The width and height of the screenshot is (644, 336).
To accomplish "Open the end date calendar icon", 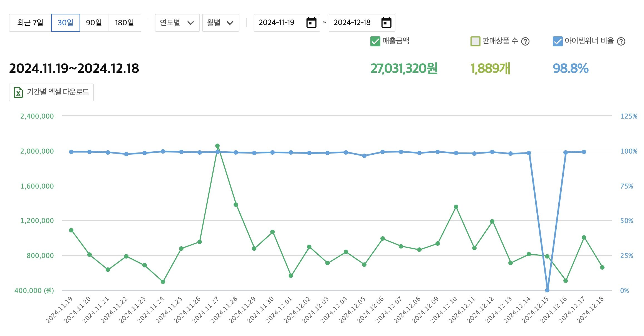I will tap(386, 22).
